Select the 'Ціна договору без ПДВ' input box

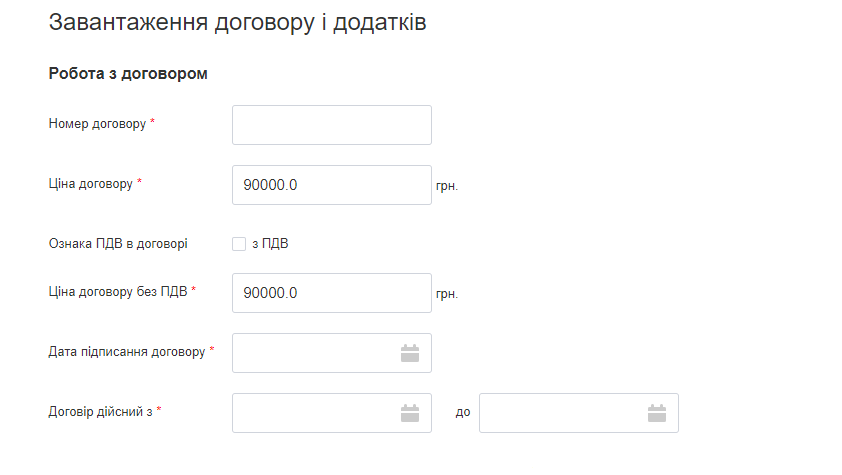[x=331, y=293]
